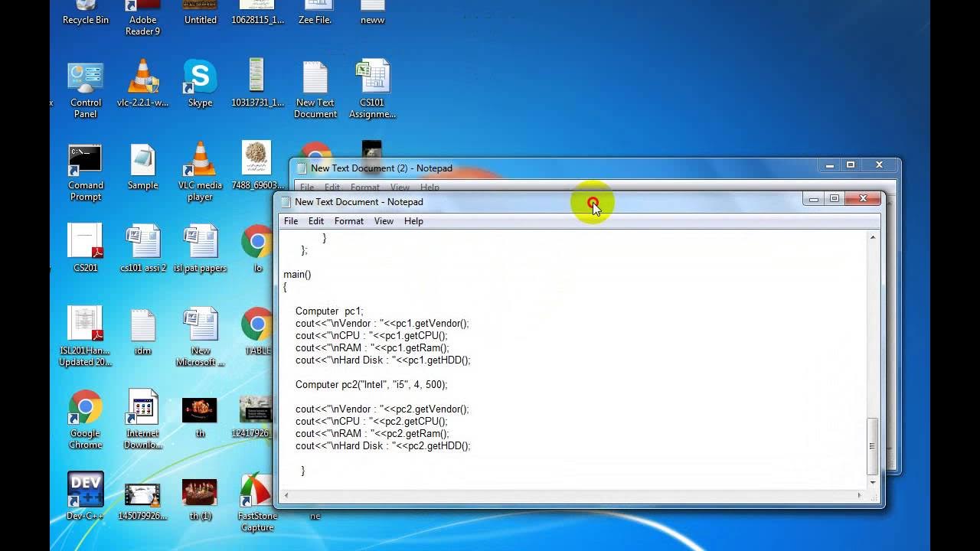Select the Zee File desktop icon
The height and width of the screenshot is (551, 980).
[x=315, y=12]
